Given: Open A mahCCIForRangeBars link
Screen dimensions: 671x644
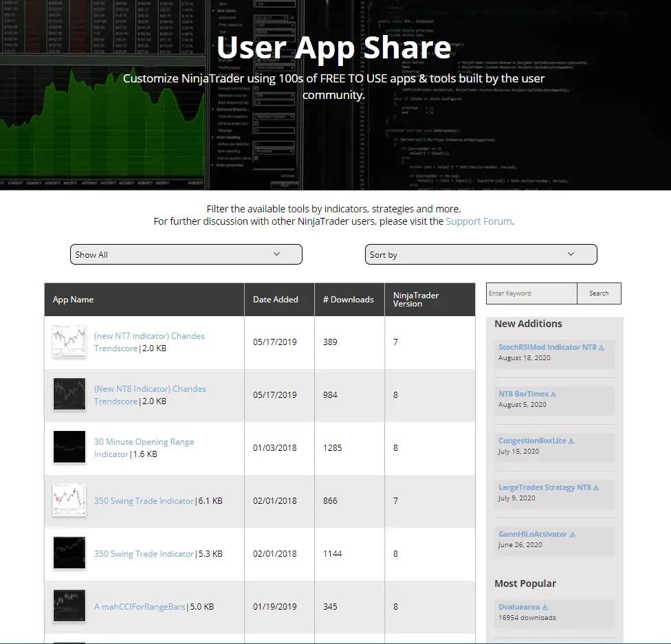Looking at the screenshot, I should coord(140,607).
